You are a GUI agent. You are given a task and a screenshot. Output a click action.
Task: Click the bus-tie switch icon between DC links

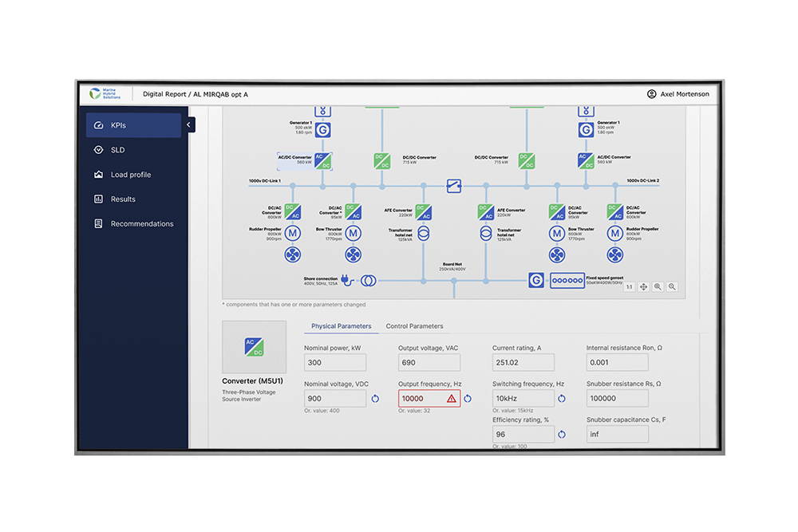point(454,186)
